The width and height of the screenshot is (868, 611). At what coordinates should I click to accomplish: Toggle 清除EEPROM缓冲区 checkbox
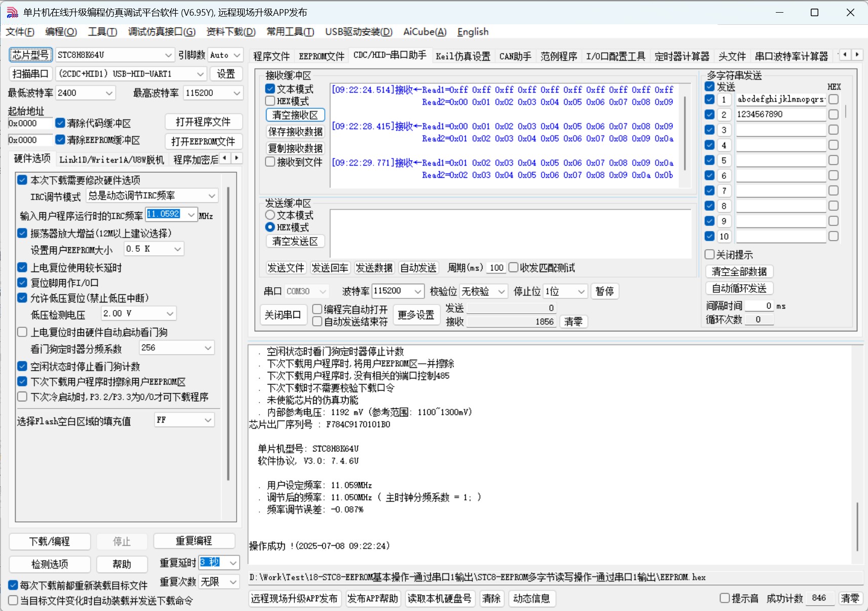click(60, 139)
